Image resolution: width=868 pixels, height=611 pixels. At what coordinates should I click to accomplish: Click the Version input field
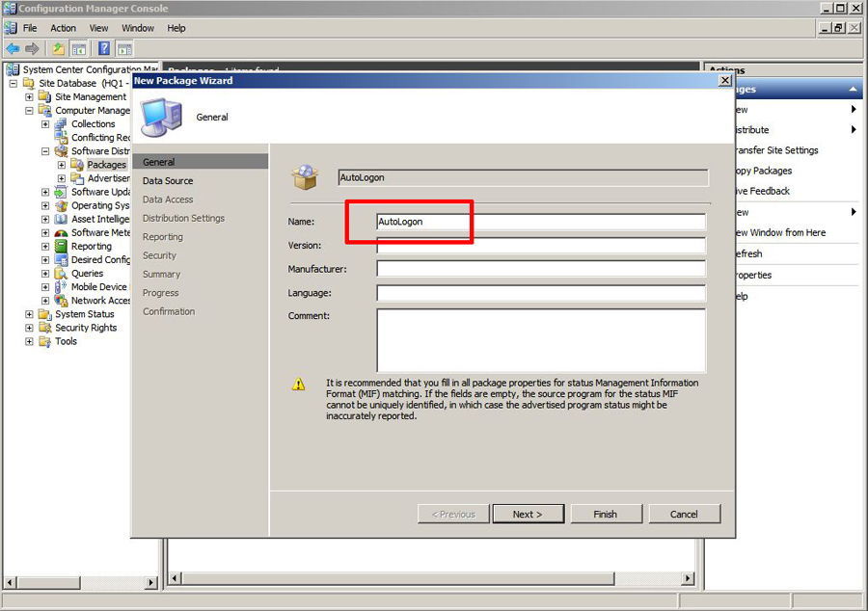[541, 246]
